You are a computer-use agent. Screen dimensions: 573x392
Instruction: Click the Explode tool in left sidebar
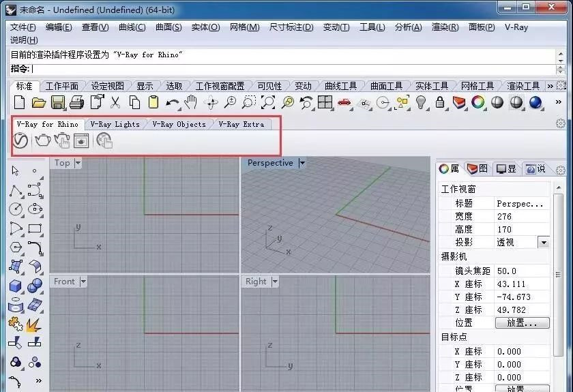pos(34,324)
